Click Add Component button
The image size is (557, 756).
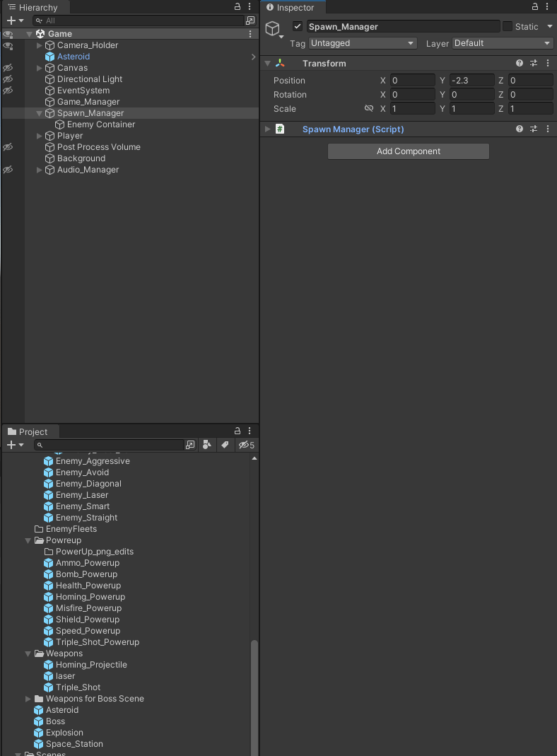tap(409, 151)
